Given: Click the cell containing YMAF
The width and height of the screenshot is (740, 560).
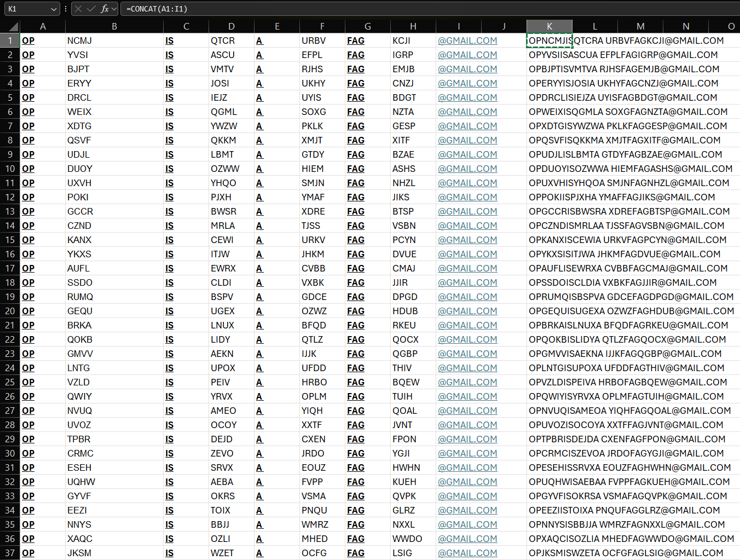Looking at the screenshot, I should (x=322, y=197).
